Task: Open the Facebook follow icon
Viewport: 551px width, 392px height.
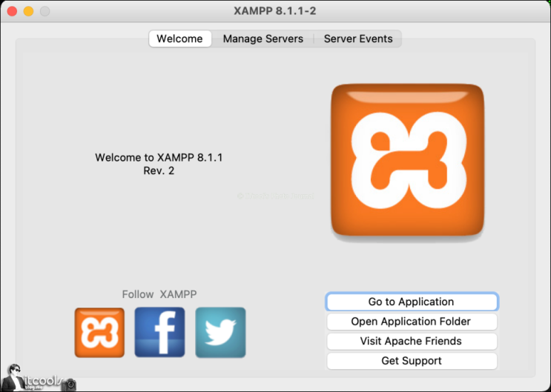Action: point(160,332)
